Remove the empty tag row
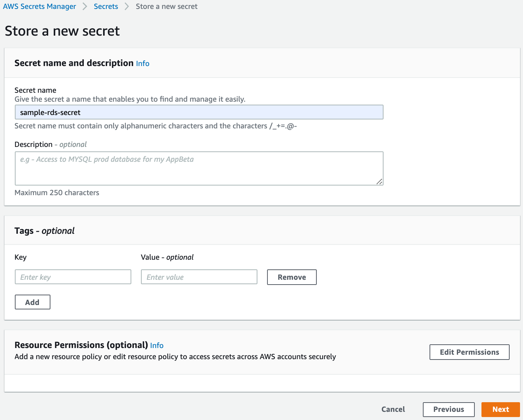Viewport: 523px width, 420px height. point(292,277)
